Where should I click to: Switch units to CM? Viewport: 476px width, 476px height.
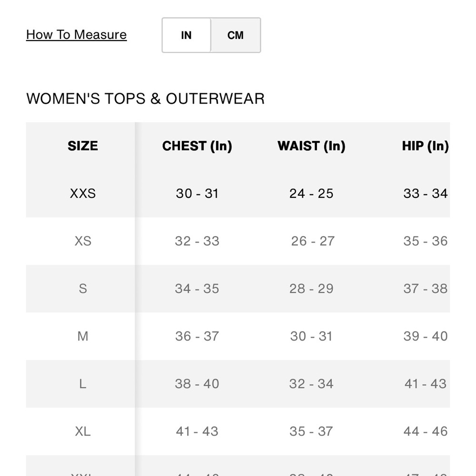[x=236, y=35]
